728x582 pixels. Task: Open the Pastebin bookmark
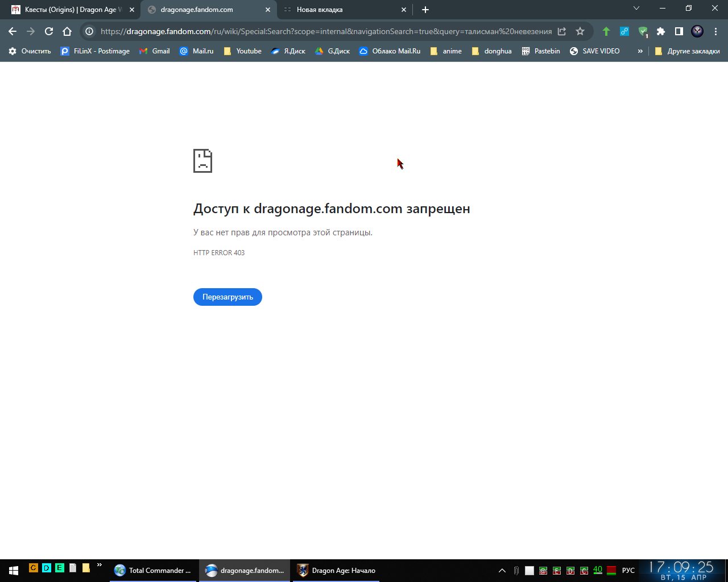[x=541, y=51]
